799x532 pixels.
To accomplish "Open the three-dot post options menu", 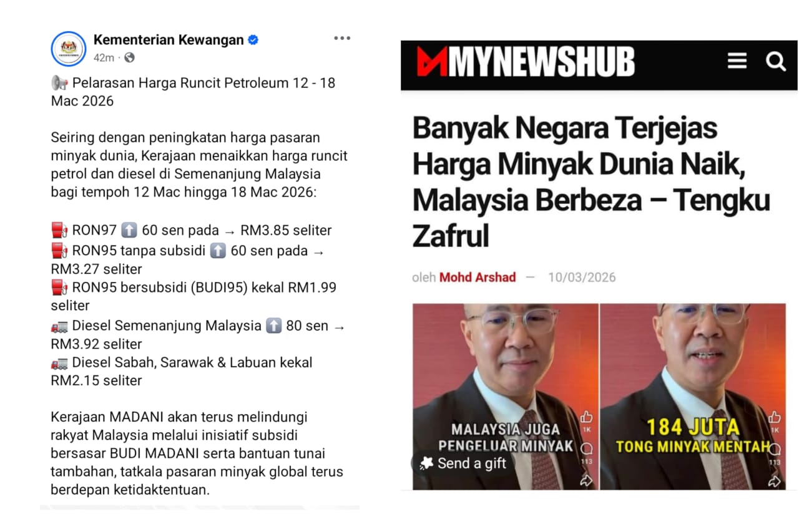I will tap(342, 38).
